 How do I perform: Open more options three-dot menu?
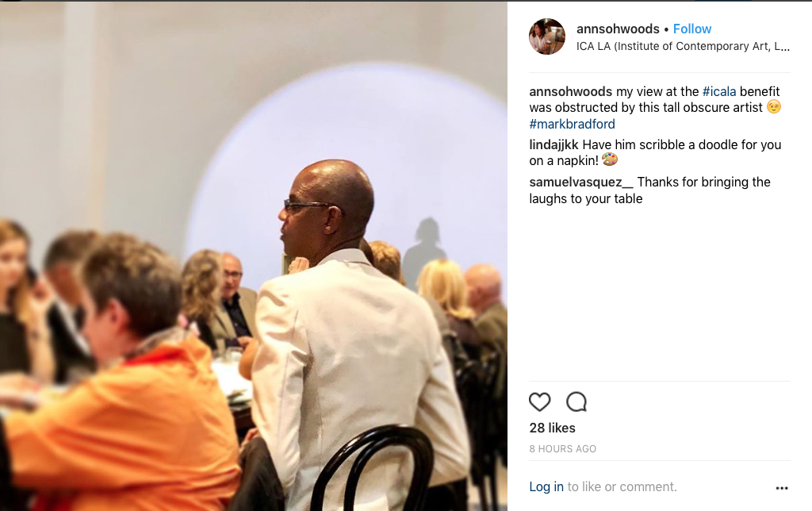[781, 488]
